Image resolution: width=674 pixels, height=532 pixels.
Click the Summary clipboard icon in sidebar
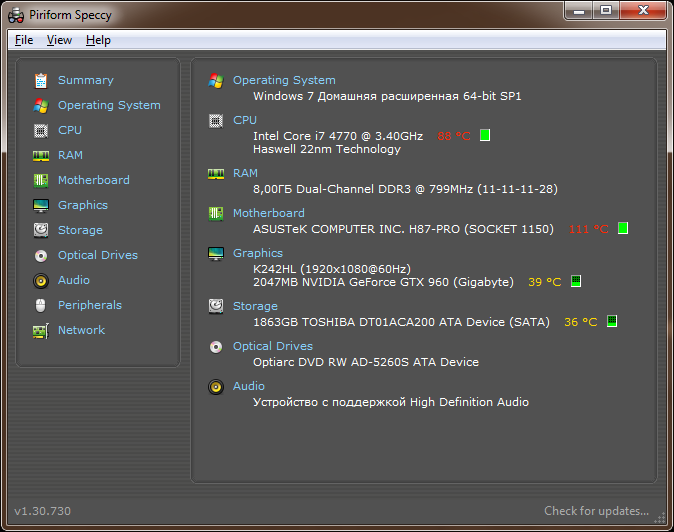click(x=41, y=80)
